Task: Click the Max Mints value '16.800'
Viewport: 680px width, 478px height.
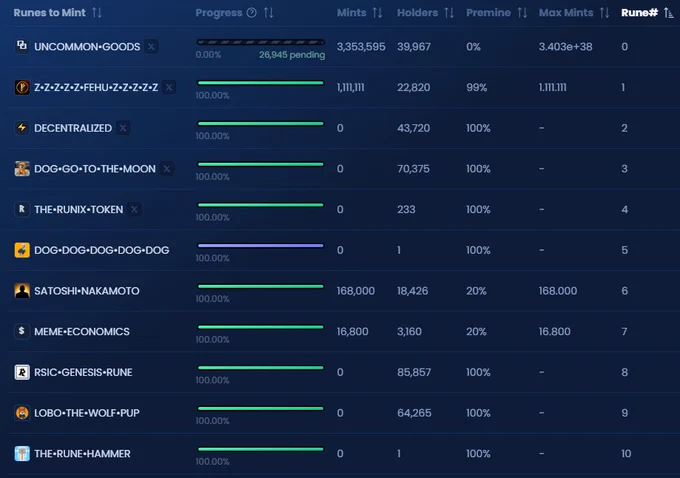Action: (555, 332)
